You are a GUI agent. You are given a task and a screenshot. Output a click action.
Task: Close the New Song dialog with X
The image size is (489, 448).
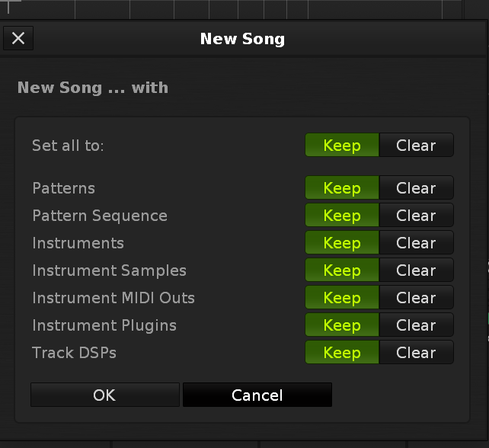(x=18, y=38)
